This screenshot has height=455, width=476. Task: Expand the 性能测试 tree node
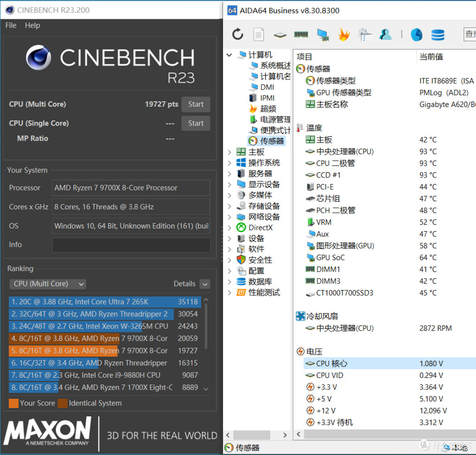[x=230, y=293]
